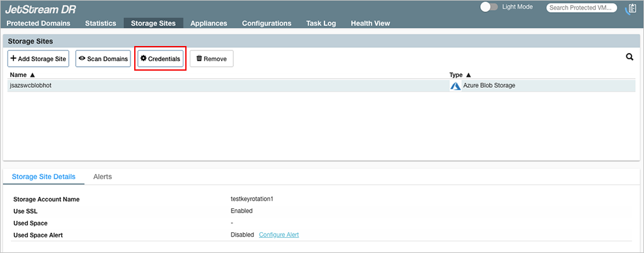
Task: Click the Azure Blob Storage type icon
Action: [455, 86]
